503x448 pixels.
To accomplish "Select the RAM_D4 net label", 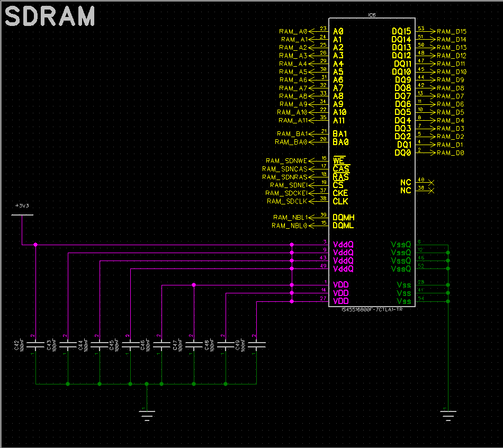I will tap(451, 120).
